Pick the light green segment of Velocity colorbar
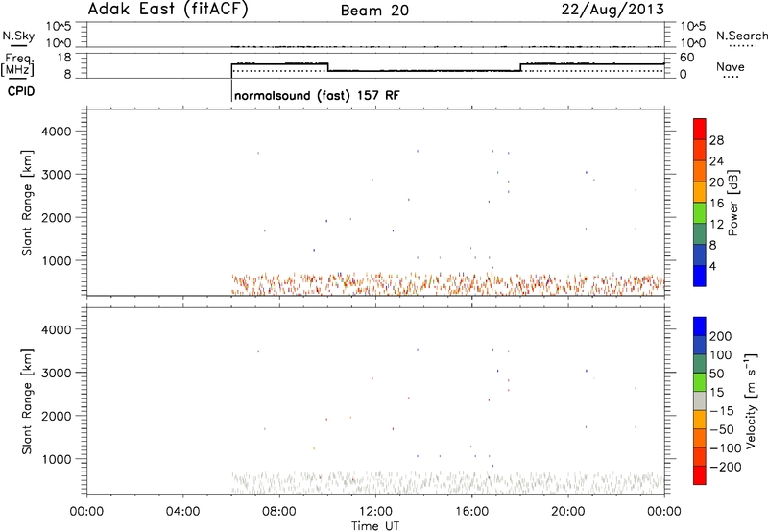 [x=700, y=382]
